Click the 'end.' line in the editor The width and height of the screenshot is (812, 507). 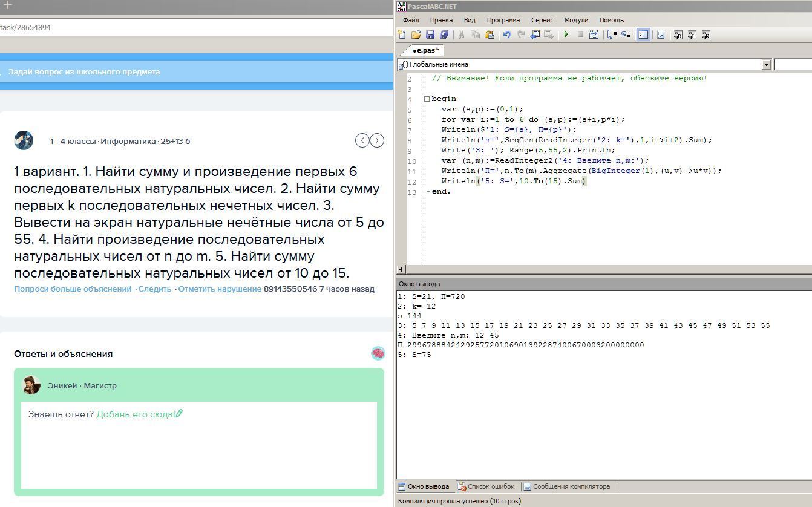coord(441,191)
